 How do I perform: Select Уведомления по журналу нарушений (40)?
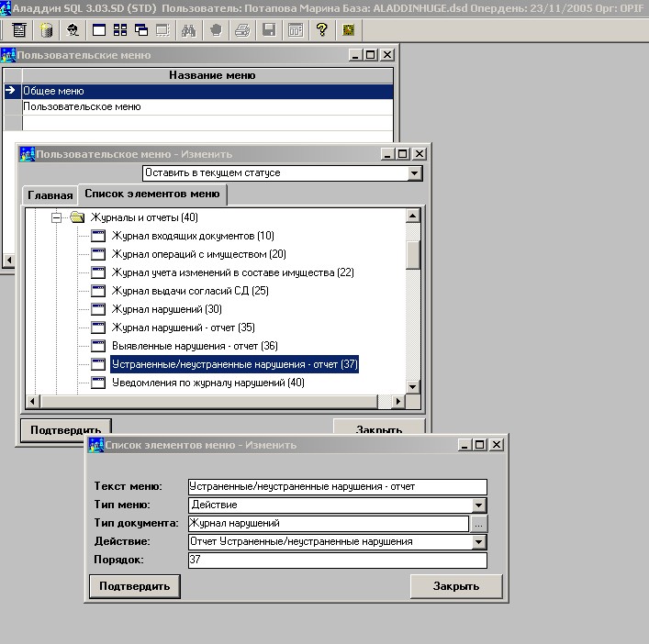[x=208, y=383]
